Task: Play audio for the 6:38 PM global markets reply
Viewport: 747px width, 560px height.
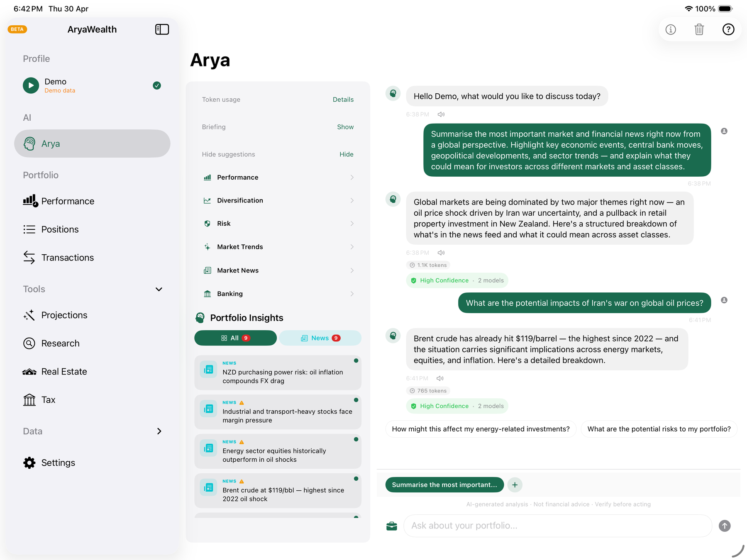Action: pos(441,253)
